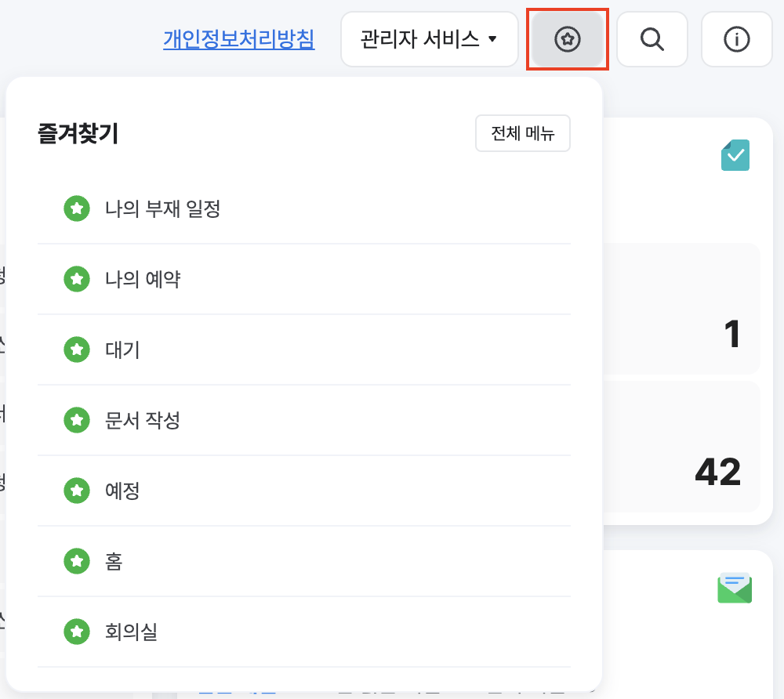This screenshot has width=784, height=699.
Task: Open the 전체 메뉴 button
Action: point(522,133)
